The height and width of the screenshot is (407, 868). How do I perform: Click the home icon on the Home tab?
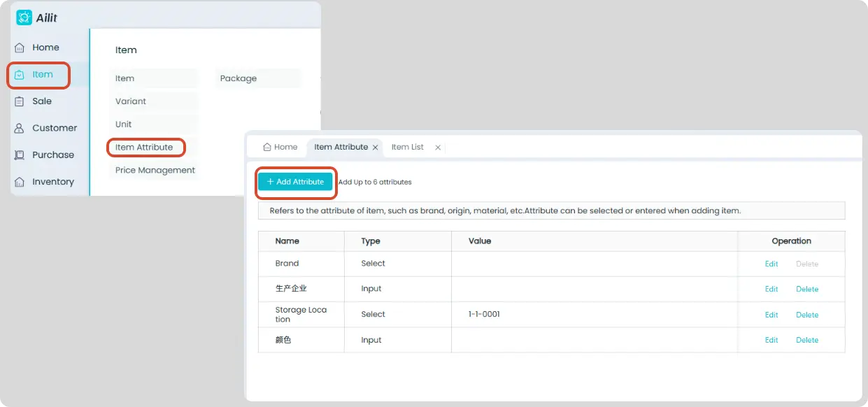(x=267, y=147)
